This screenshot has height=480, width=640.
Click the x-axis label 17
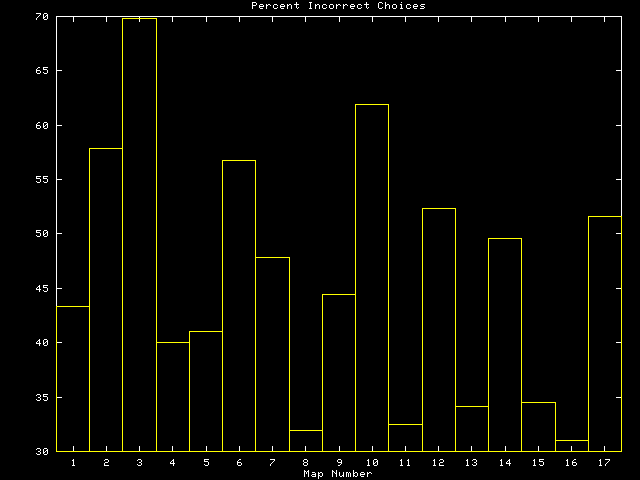(604, 462)
